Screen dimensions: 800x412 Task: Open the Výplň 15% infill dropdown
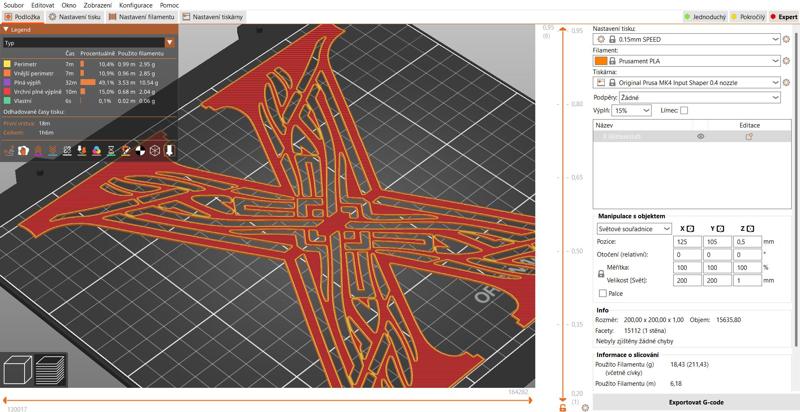click(632, 110)
